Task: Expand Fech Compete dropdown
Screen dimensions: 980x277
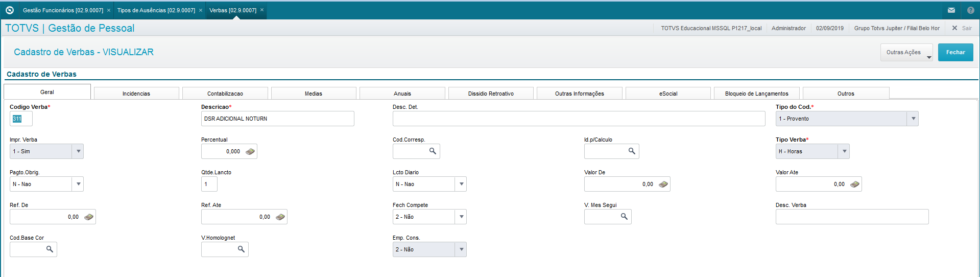Action: pyautogui.click(x=461, y=217)
